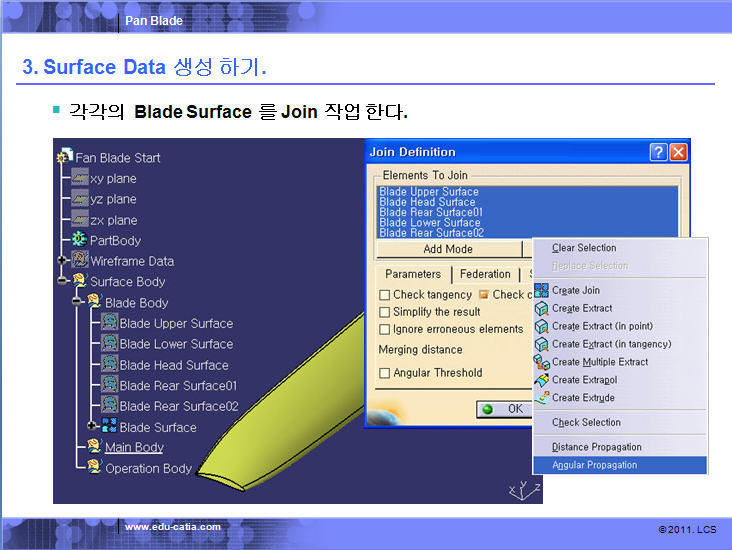Image resolution: width=732 pixels, height=550 pixels.
Task: Click the Join Definition help question-mark icon
Action: 658,152
